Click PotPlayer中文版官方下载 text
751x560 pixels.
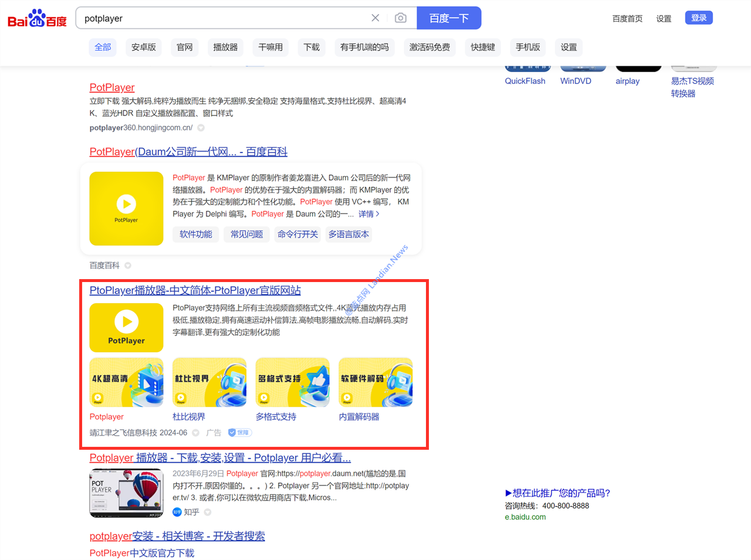141,553
